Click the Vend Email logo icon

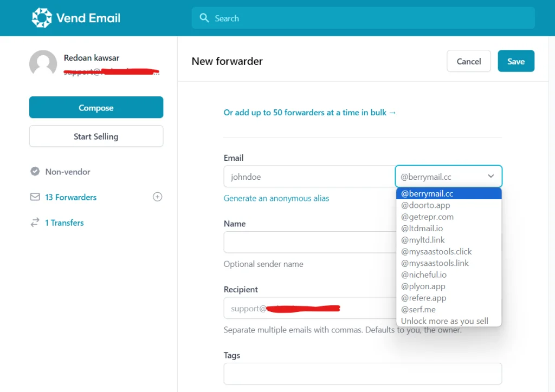point(41,18)
